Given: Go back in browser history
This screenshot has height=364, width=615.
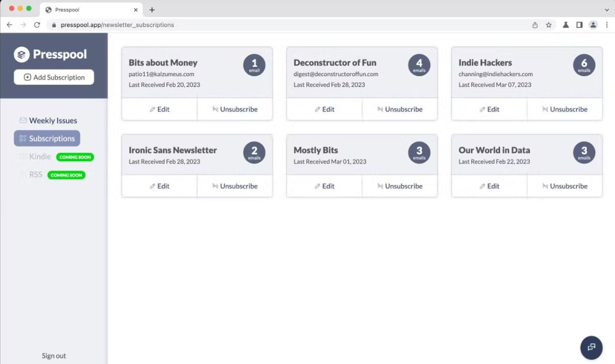Looking at the screenshot, I should point(9,25).
